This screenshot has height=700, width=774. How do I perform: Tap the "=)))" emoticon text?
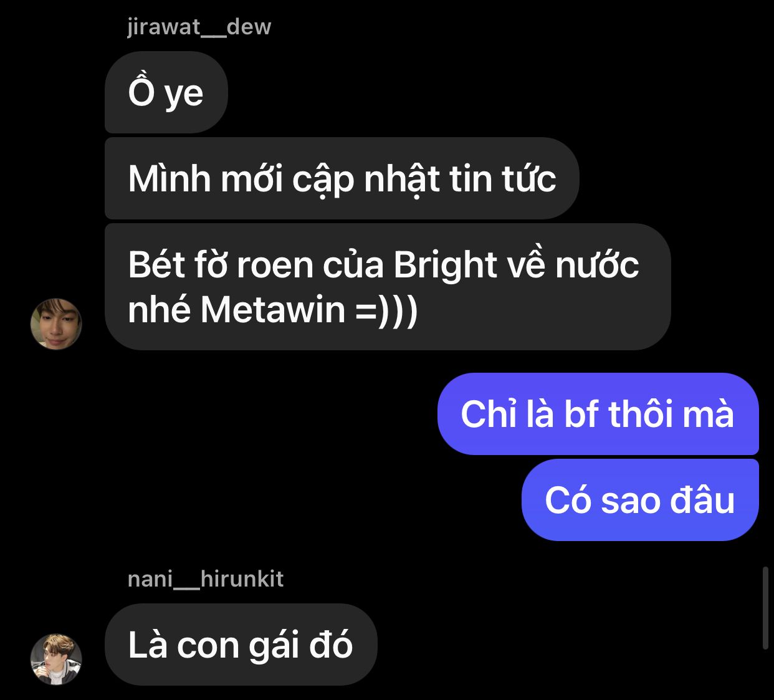point(386,309)
